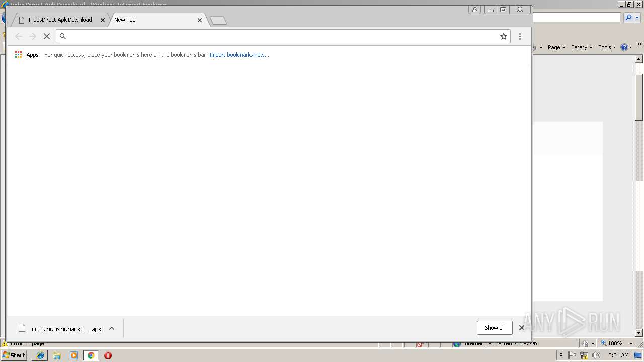Open the IE Page menu
The width and height of the screenshot is (644, 362).
tap(556, 47)
